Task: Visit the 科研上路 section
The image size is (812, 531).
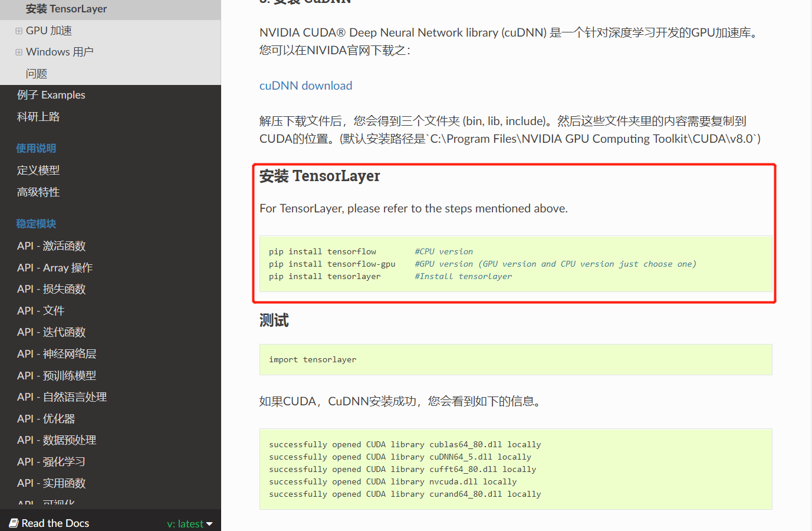Action: (38, 116)
